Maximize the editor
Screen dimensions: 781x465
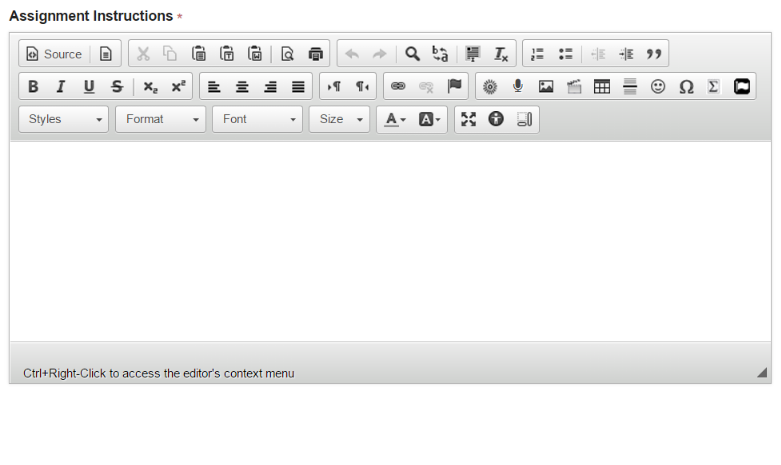[x=468, y=119]
